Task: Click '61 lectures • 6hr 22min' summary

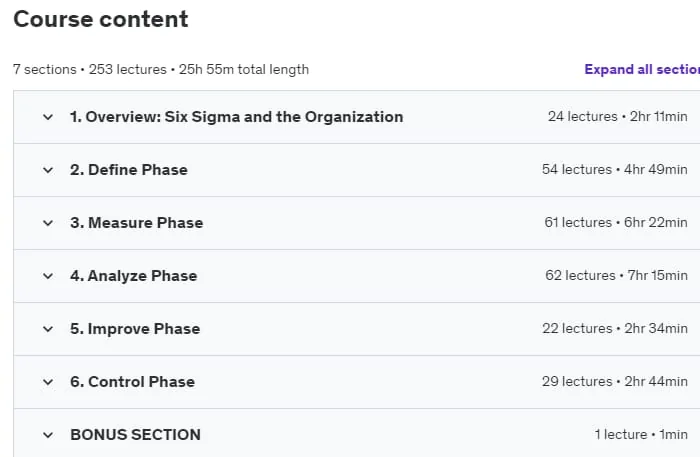Action: click(616, 223)
